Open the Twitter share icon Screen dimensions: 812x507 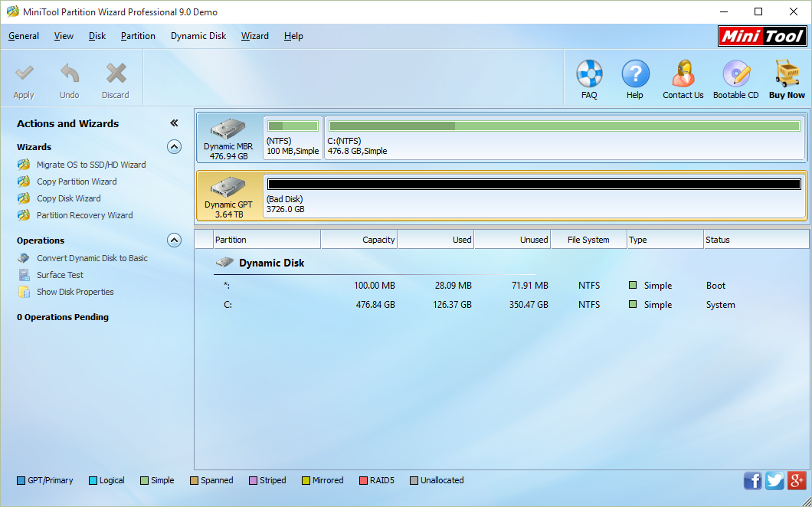click(774, 481)
